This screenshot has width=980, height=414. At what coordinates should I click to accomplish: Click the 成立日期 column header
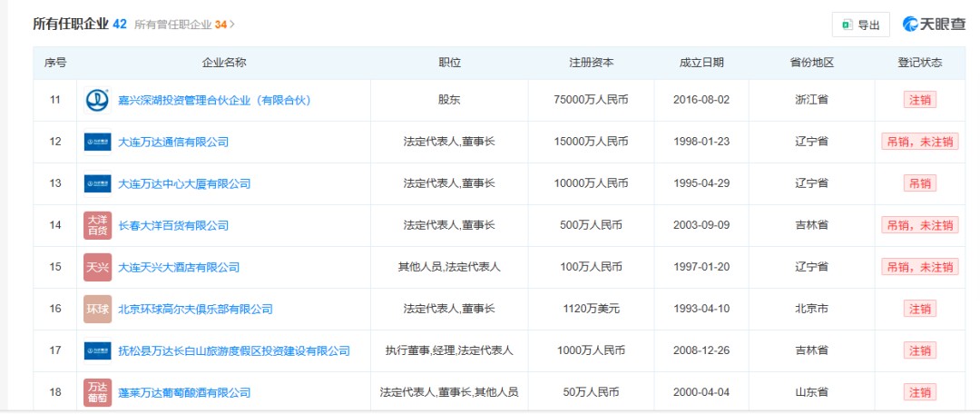(x=701, y=63)
